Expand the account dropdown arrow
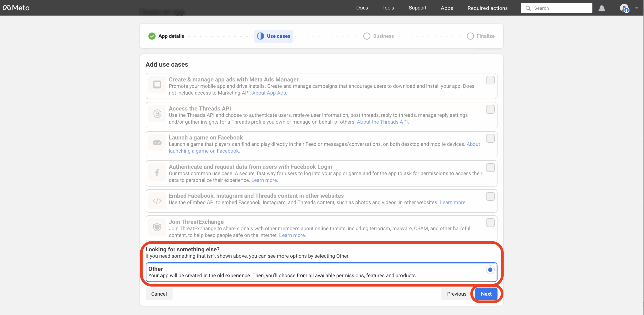This screenshot has height=315, width=644. point(637,8)
